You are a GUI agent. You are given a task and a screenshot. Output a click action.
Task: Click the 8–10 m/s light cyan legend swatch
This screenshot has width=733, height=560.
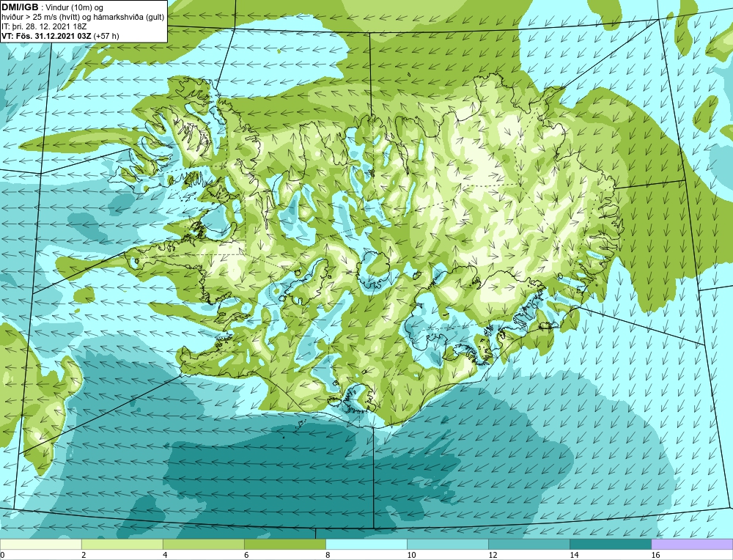[366, 544]
